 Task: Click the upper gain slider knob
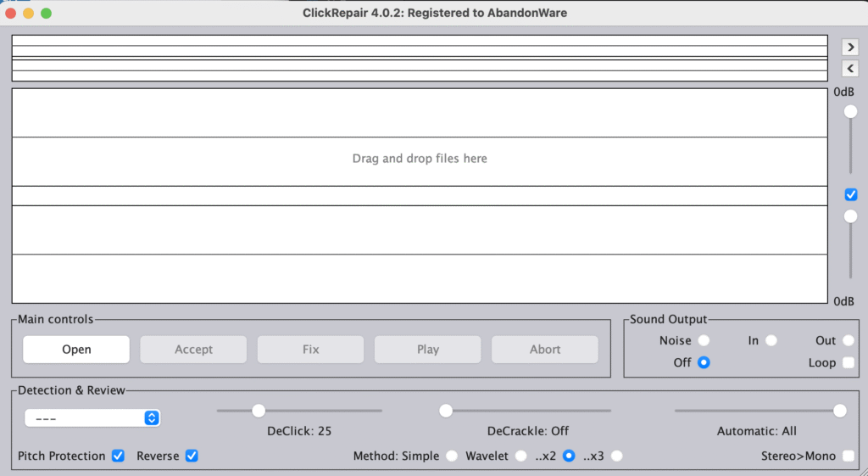pyautogui.click(x=850, y=111)
